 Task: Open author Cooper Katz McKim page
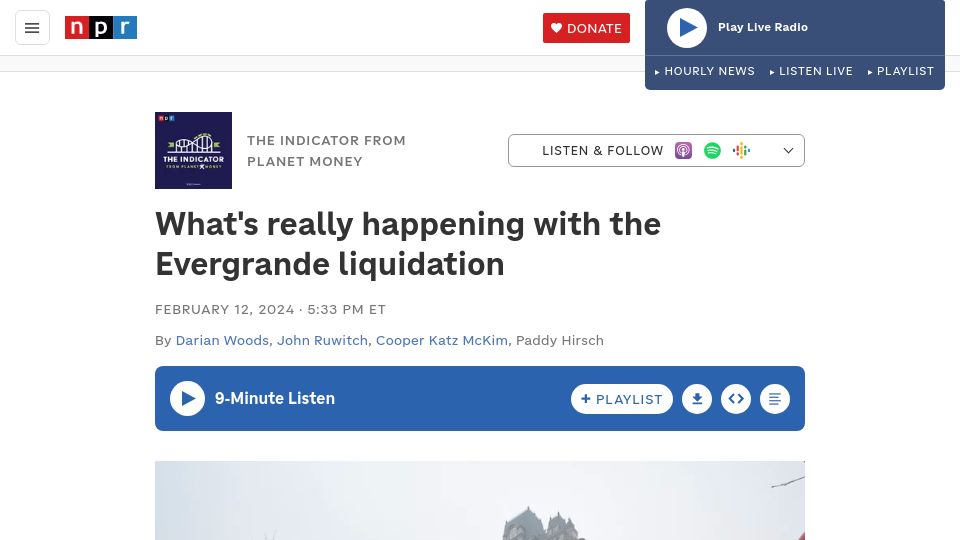point(441,340)
